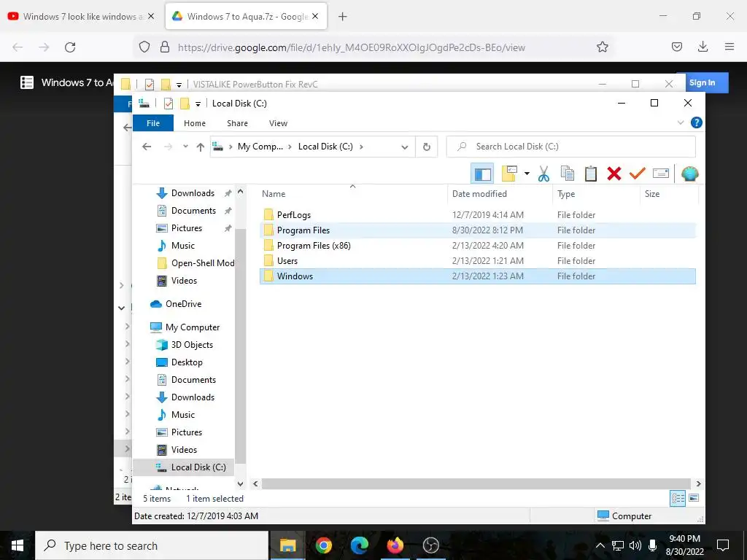
Task: Go back in Local Disk explorer
Action: coord(147,147)
